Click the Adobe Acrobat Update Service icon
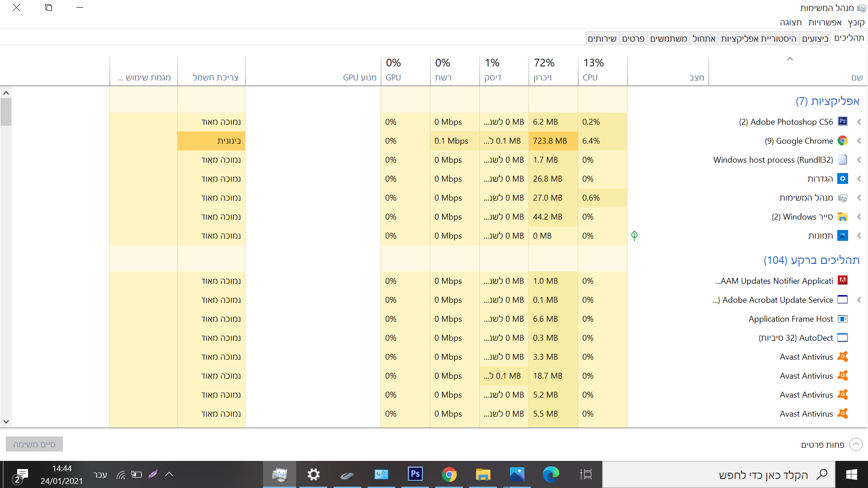This screenshot has height=488, width=868. point(843,300)
